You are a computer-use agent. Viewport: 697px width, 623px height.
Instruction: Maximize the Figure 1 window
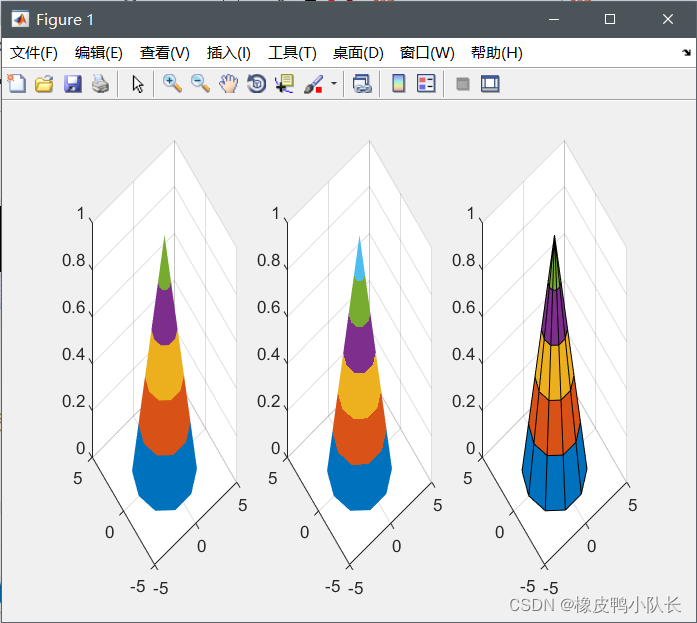(610, 19)
